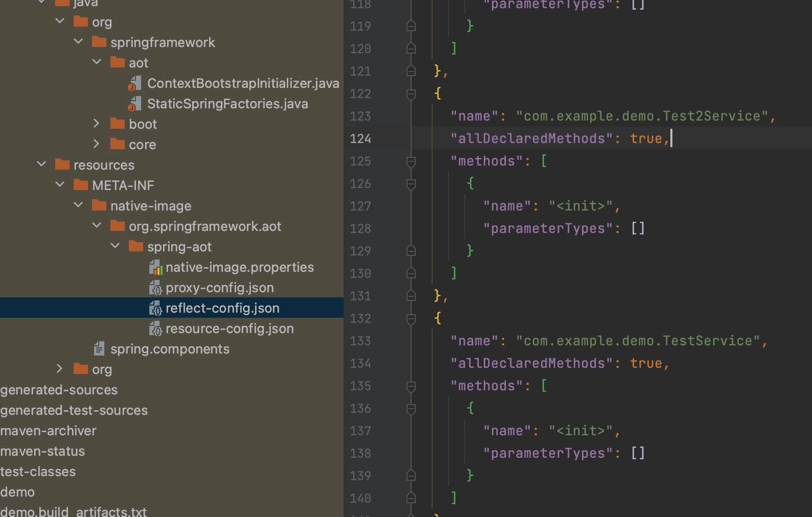
Task: Click the springframework folder icon
Action: pyautogui.click(x=99, y=42)
